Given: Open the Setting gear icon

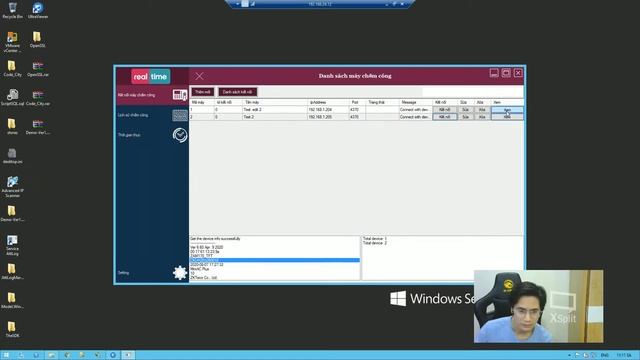Looking at the screenshot, I should pyautogui.click(x=180, y=273).
